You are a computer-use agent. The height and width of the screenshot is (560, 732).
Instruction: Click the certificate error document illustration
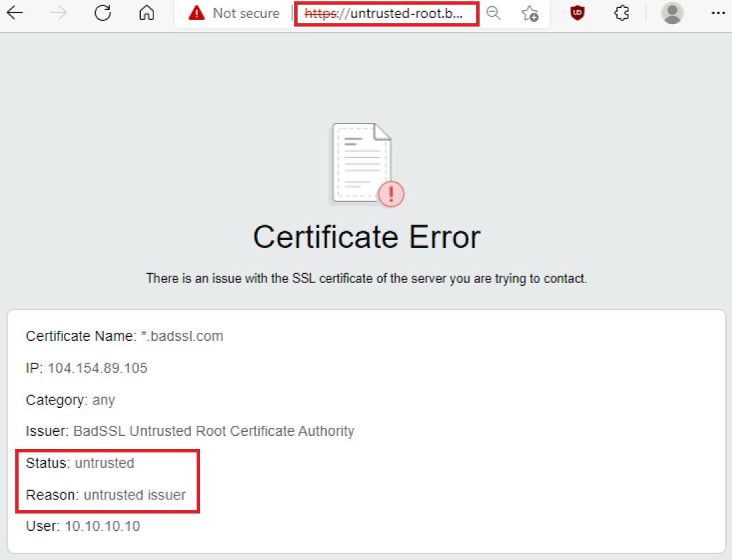pos(362,163)
